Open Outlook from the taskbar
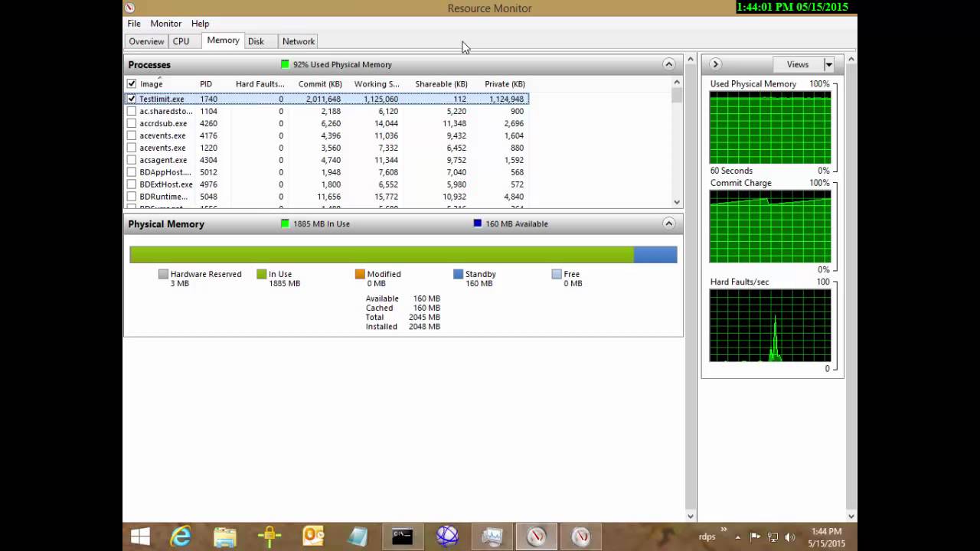Screen dimensions: 980x551 click(313, 536)
